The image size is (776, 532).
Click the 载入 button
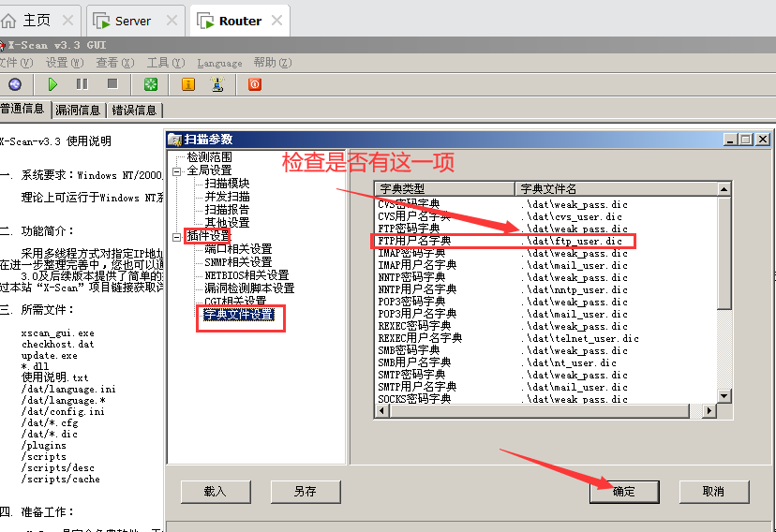216,492
